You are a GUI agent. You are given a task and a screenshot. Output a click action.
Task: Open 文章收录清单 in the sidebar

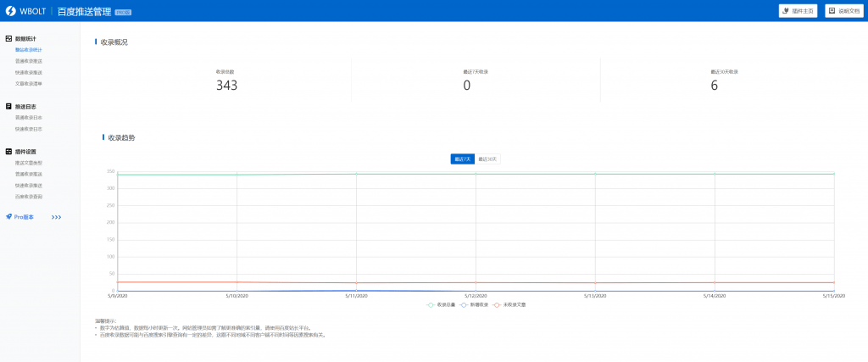pyautogui.click(x=29, y=84)
